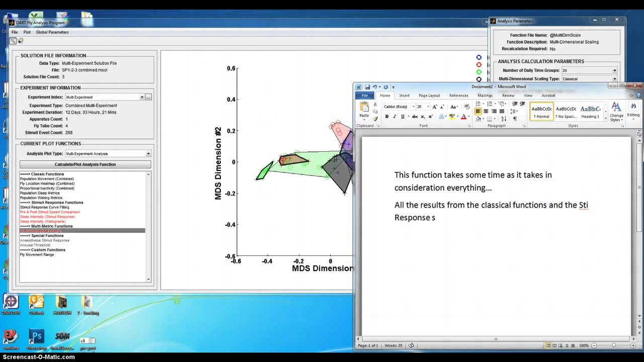Toggle Bold formatting in Word
Viewport: 644px width, 362px height.
tap(386, 117)
